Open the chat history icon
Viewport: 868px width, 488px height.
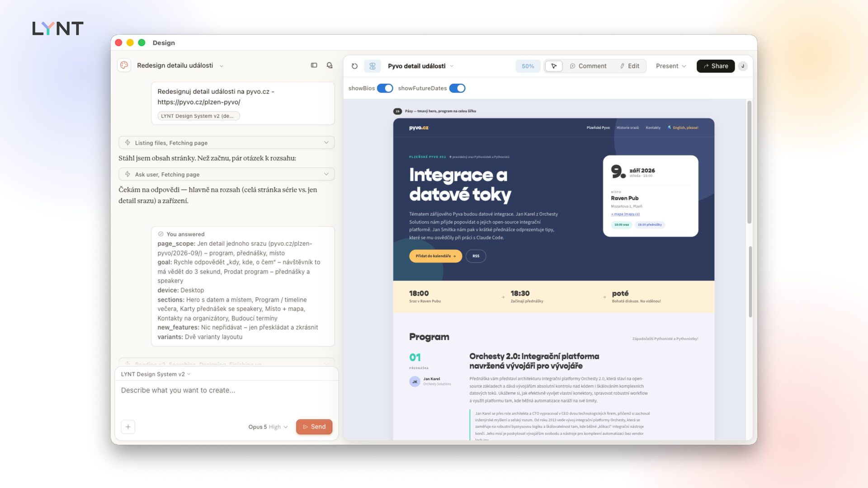(330, 66)
